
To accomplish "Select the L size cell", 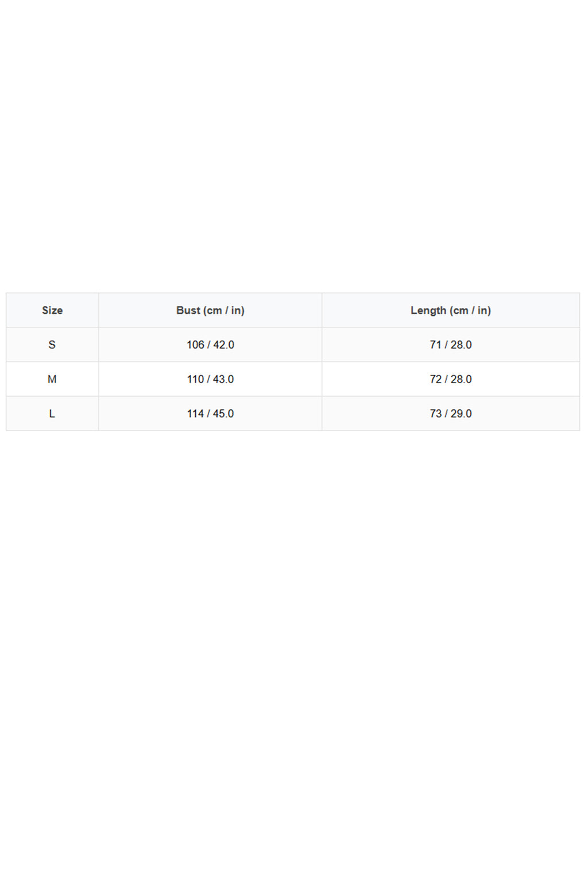I will pos(52,413).
